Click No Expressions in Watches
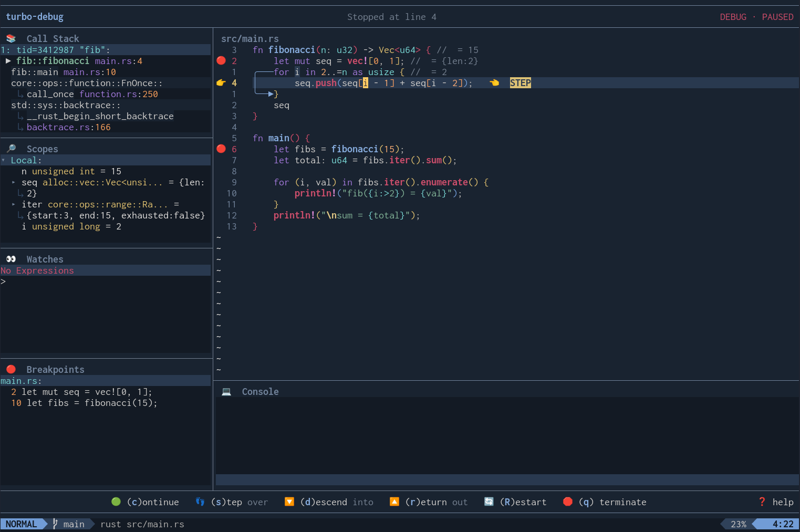800x532 pixels. pyautogui.click(x=37, y=270)
